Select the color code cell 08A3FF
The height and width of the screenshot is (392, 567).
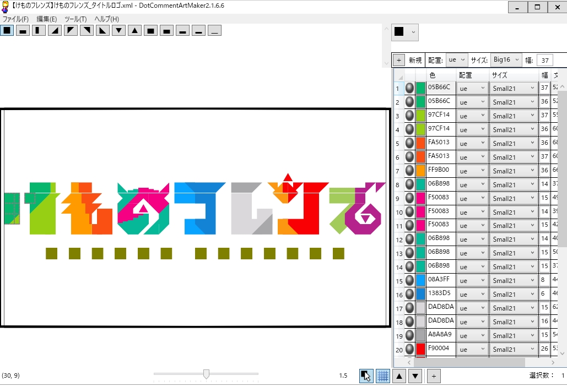tap(441, 279)
